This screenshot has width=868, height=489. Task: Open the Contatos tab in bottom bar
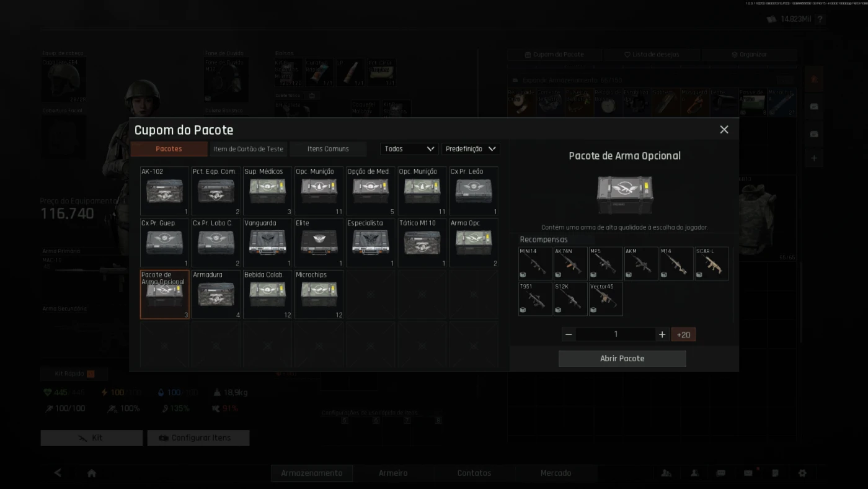[x=474, y=473]
